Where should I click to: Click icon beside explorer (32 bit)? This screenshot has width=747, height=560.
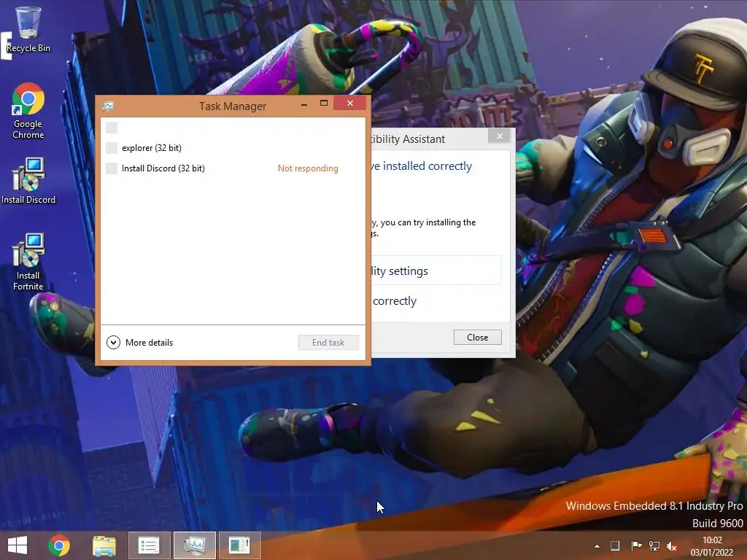coord(112,148)
